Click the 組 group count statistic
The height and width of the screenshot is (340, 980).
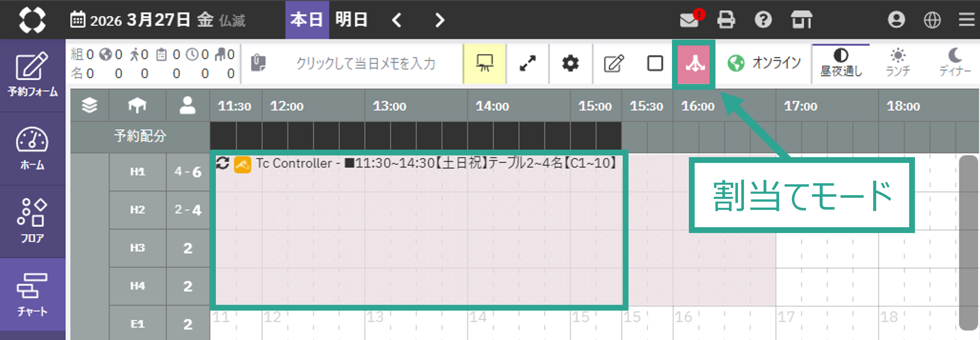click(x=82, y=54)
